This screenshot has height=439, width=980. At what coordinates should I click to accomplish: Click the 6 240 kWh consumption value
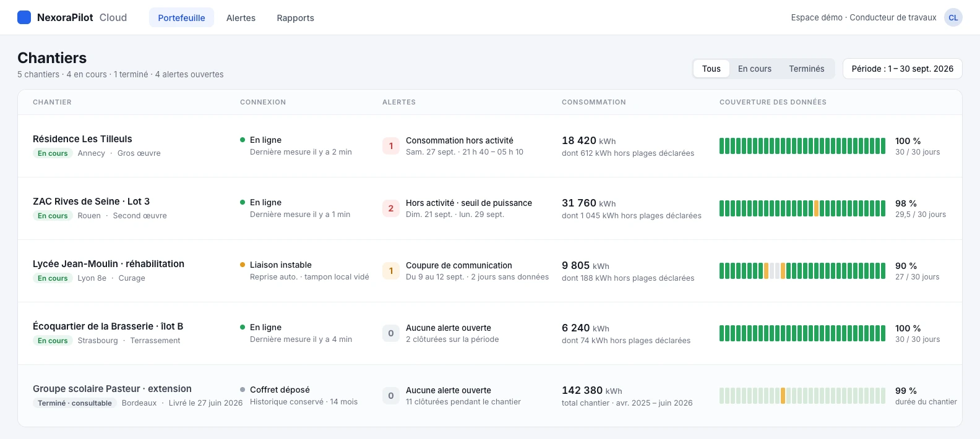tap(585, 328)
